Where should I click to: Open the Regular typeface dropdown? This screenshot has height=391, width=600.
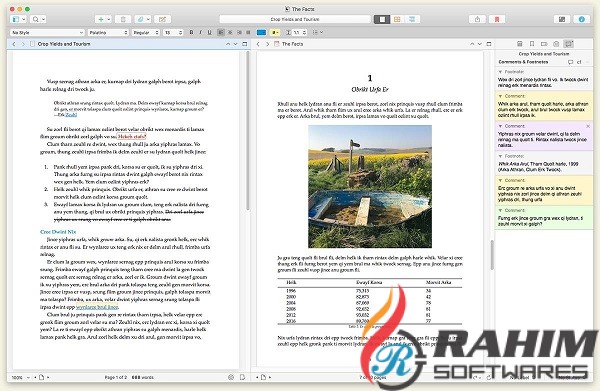click(145, 33)
